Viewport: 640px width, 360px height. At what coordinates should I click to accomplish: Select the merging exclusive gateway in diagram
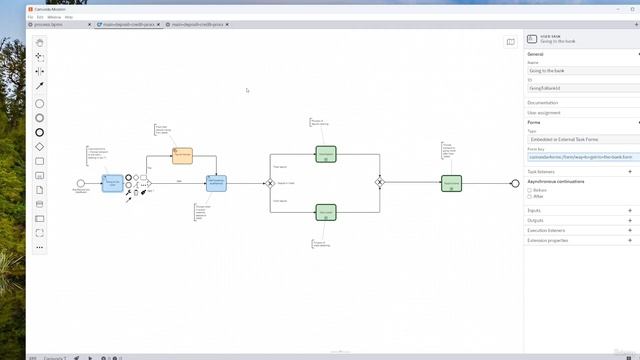[380, 182]
